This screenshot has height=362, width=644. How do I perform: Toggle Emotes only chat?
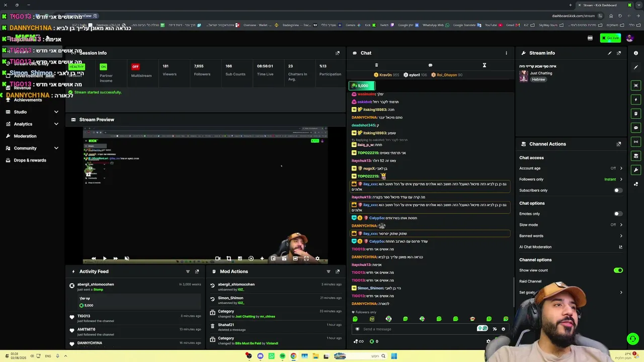coord(618,214)
